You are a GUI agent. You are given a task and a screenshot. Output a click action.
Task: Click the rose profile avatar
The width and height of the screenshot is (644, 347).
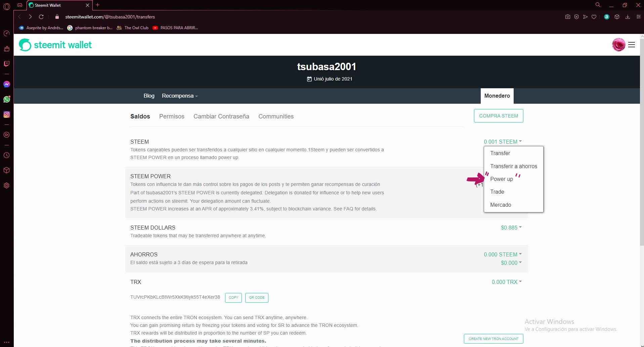[618, 45]
